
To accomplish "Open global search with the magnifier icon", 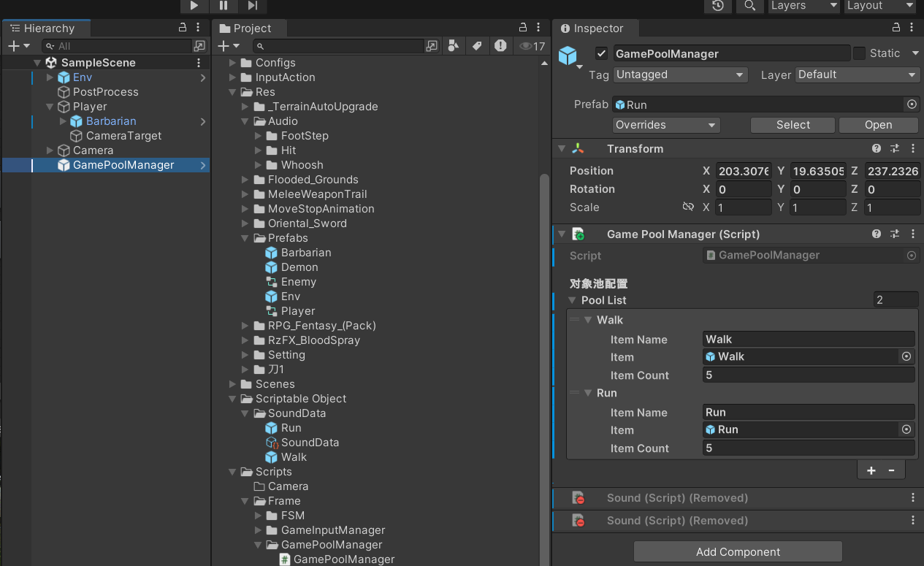I will 749,6.
